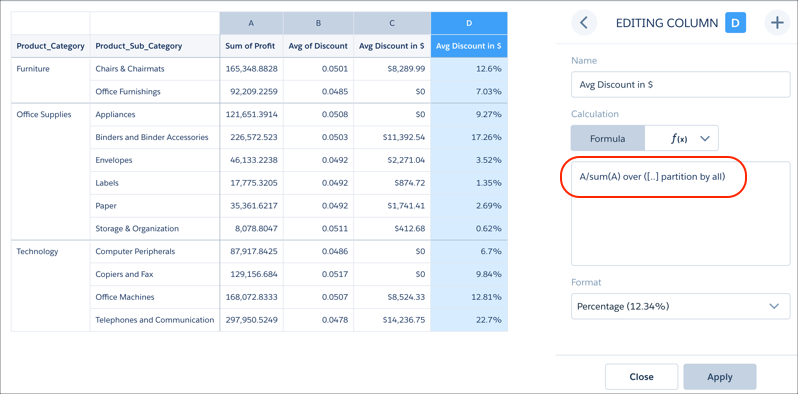Click the 0.62% cell
Image resolution: width=798 pixels, height=394 pixels.
469,229
